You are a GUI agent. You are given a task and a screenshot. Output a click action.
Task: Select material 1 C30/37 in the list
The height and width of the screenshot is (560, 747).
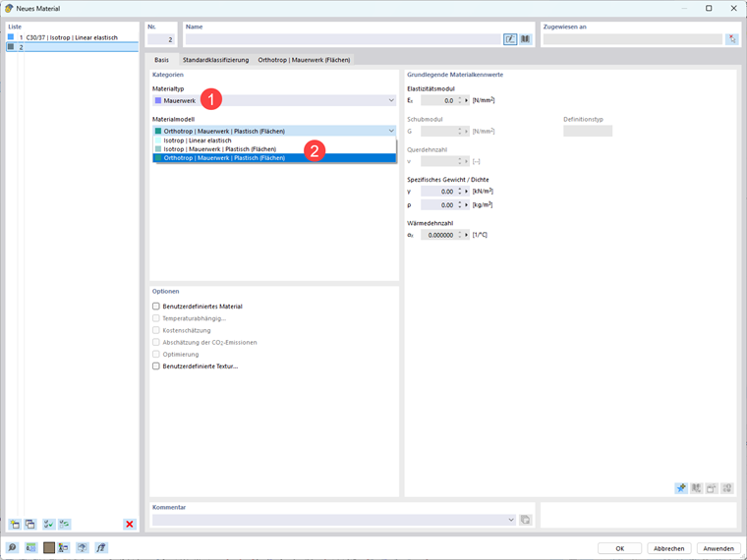tap(73, 37)
